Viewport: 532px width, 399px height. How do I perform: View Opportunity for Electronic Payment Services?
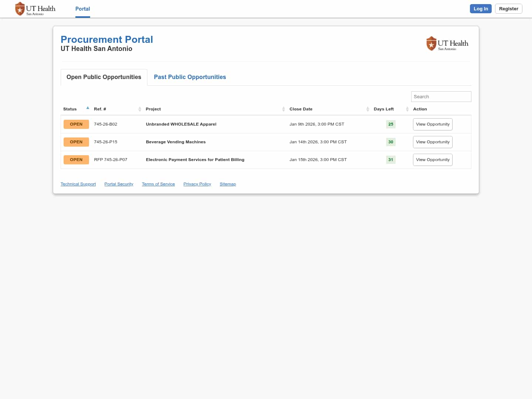[x=433, y=160]
